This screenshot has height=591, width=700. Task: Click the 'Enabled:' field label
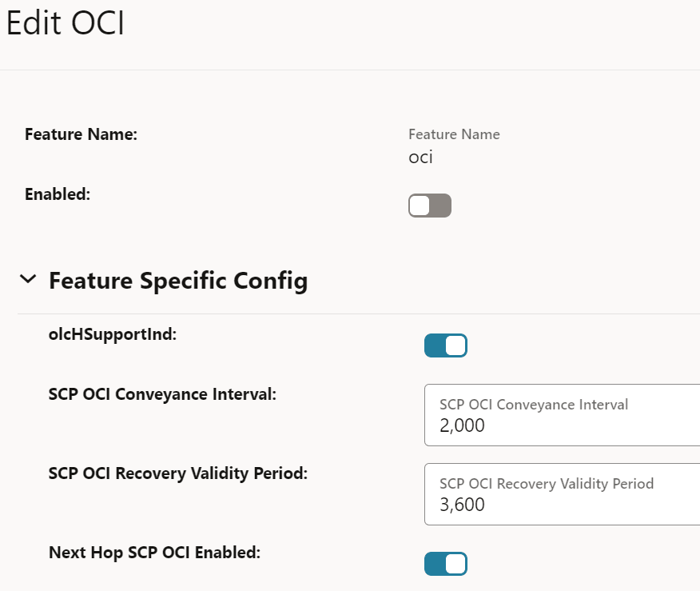click(x=58, y=194)
